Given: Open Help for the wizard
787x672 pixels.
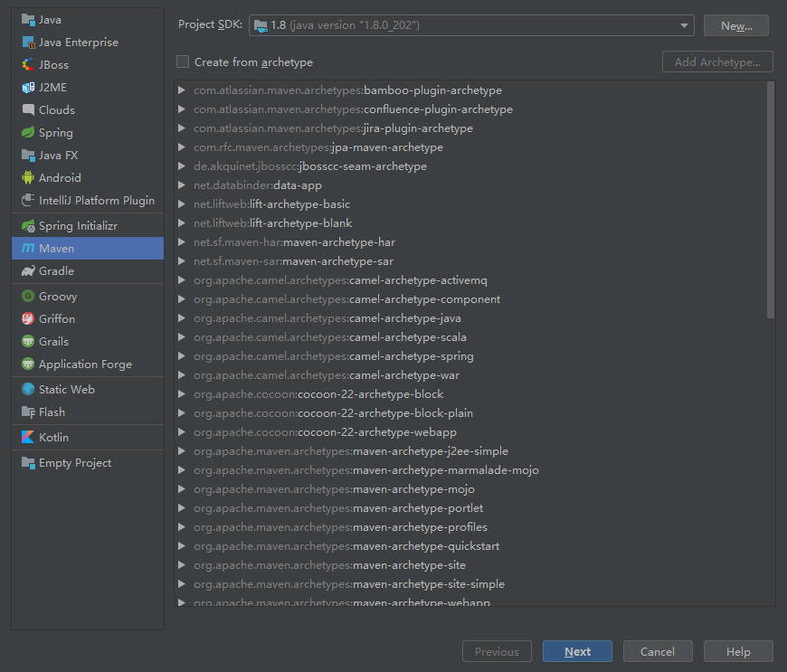Looking at the screenshot, I should (738, 651).
